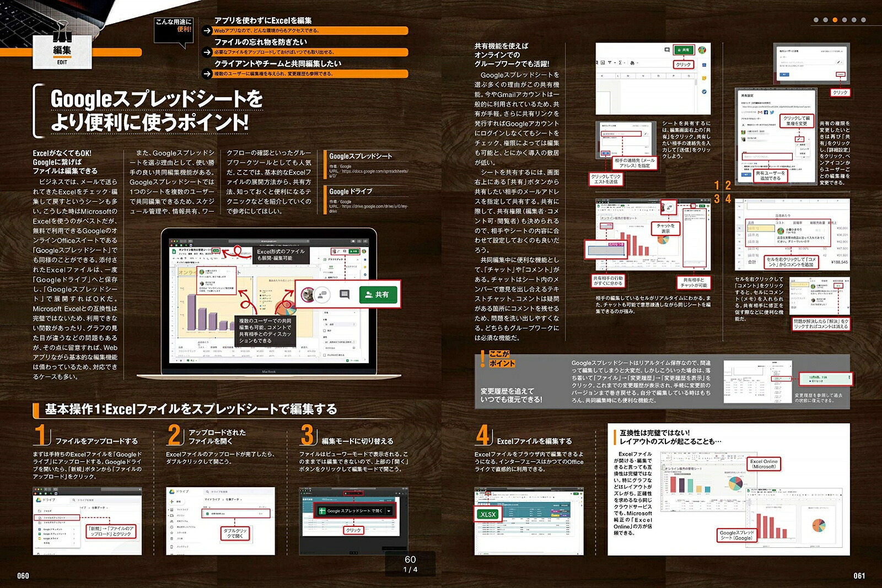
Task: Click the Safari address bar showing docs.google.com
Action: [269, 241]
